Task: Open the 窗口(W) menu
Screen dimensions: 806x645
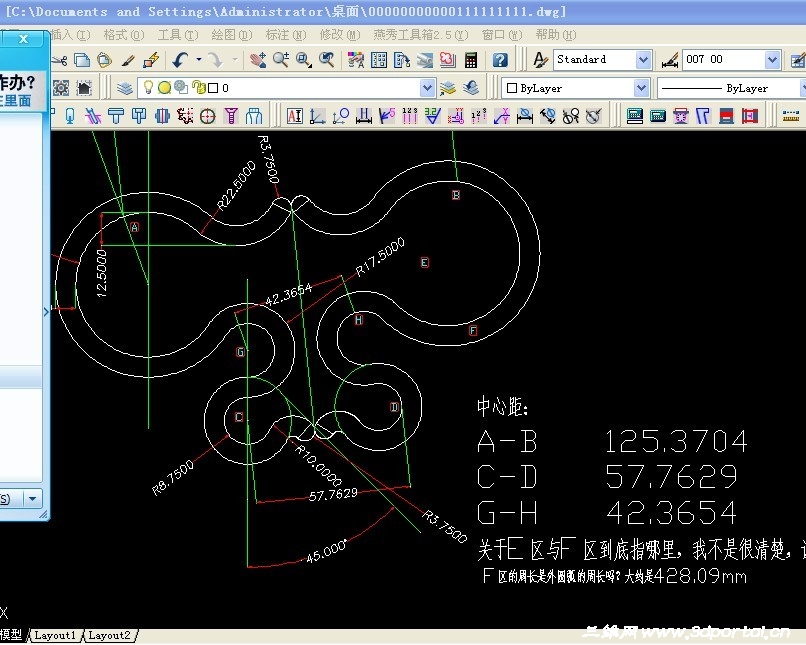Action: [x=502, y=35]
